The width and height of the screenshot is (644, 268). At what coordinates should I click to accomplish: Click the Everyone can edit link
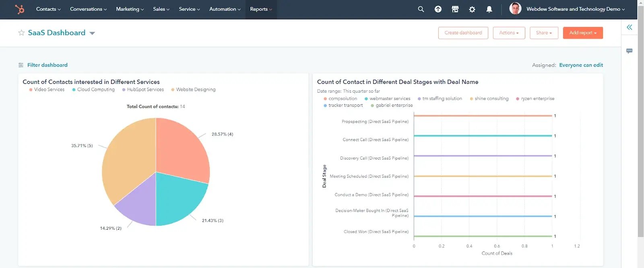581,65
